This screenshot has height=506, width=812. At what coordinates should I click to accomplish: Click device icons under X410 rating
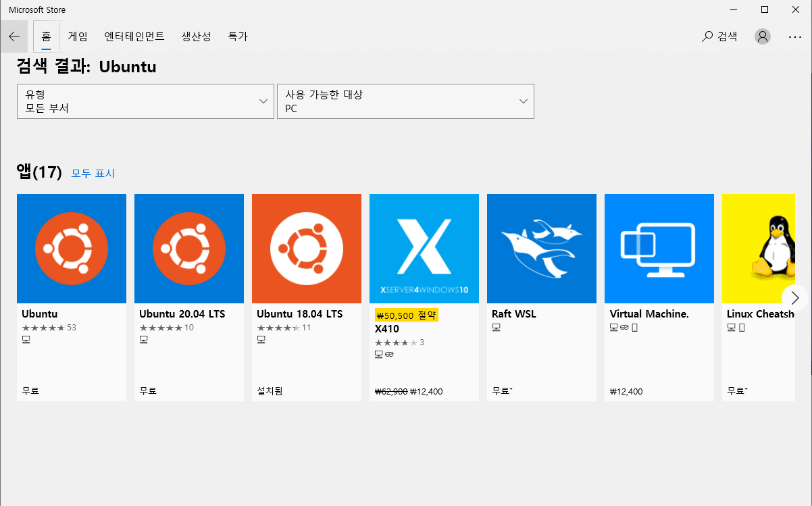pos(384,354)
